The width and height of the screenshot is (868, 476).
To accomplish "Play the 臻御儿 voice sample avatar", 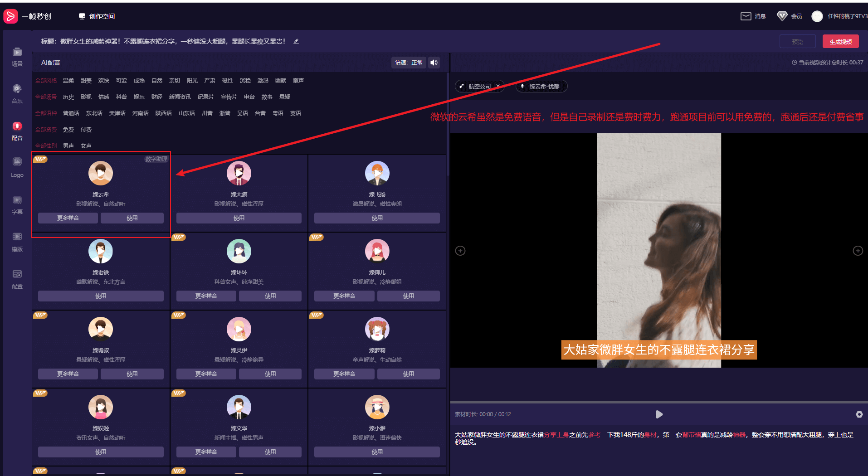I will pyautogui.click(x=377, y=251).
